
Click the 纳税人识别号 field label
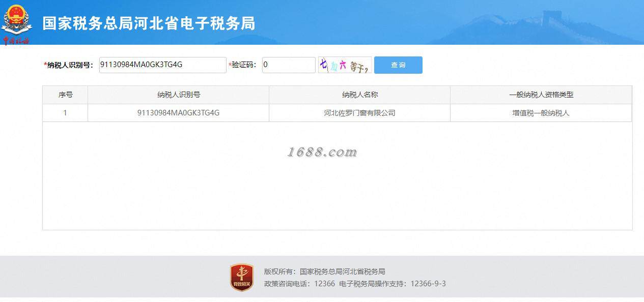[69, 65]
